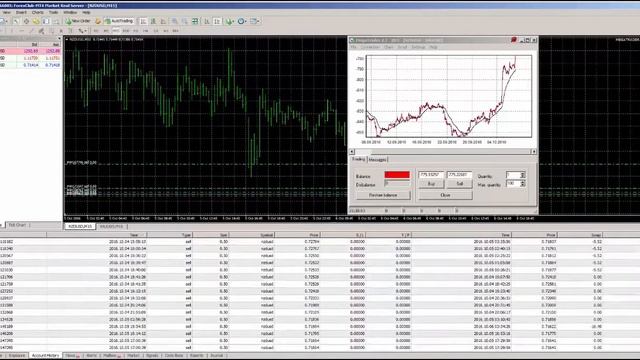
Task: Select the M1 timeframe button
Action: (96, 31)
